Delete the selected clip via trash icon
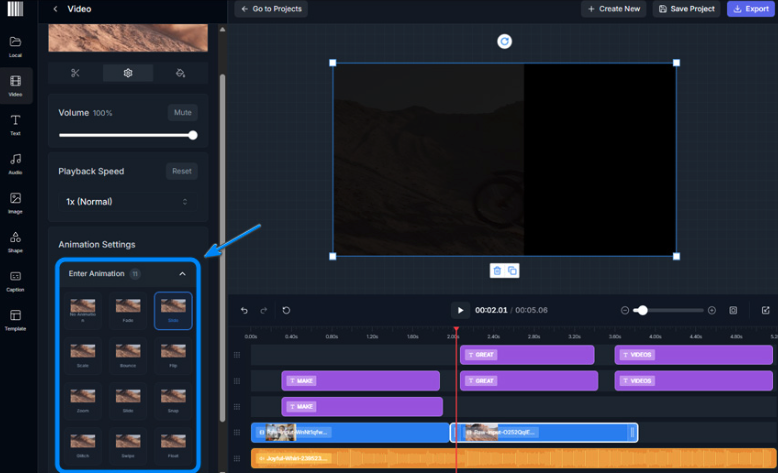The width and height of the screenshot is (778, 473). [497, 270]
